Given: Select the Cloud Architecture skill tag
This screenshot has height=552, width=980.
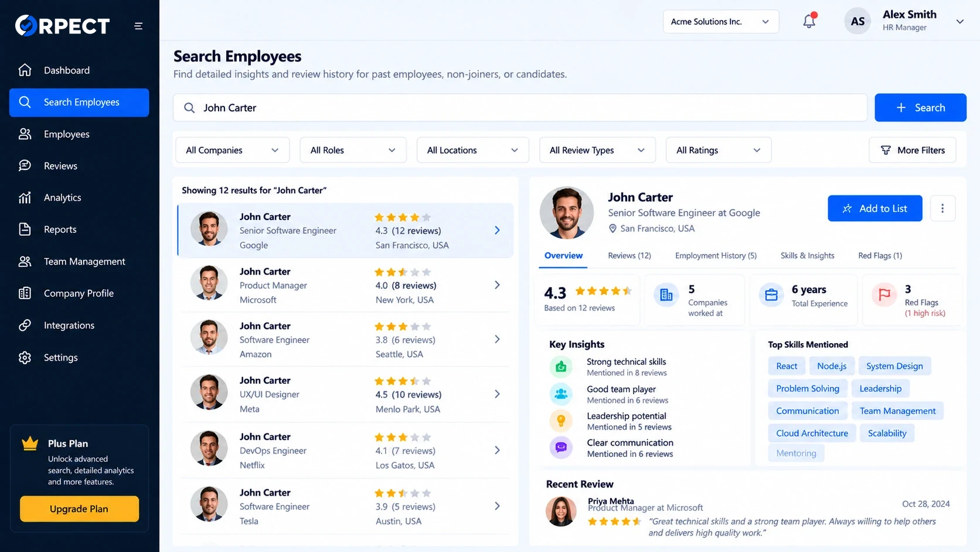Looking at the screenshot, I should point(812,434).
